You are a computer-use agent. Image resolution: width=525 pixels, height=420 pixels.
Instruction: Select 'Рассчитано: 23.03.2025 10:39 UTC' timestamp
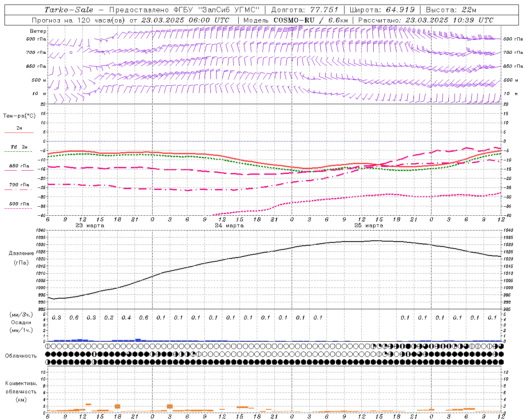[x=426, y=20]
